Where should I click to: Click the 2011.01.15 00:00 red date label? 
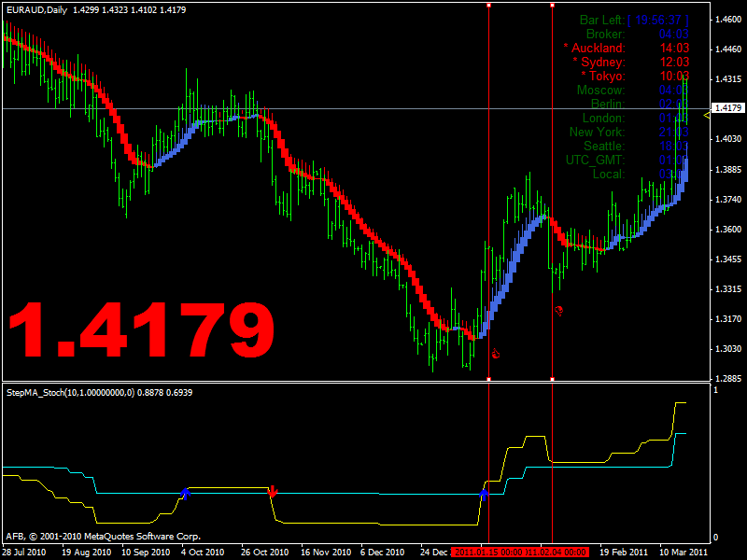click(x=487, y=552)
